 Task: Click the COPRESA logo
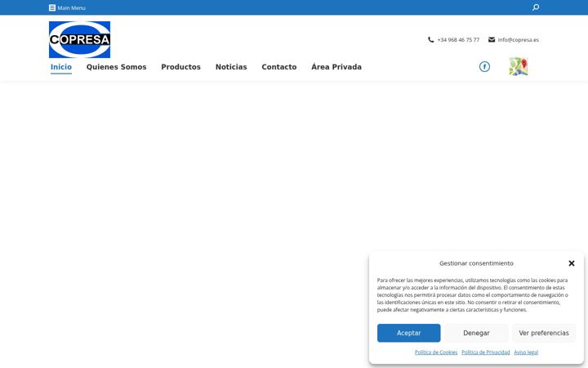tap(79, 39)
